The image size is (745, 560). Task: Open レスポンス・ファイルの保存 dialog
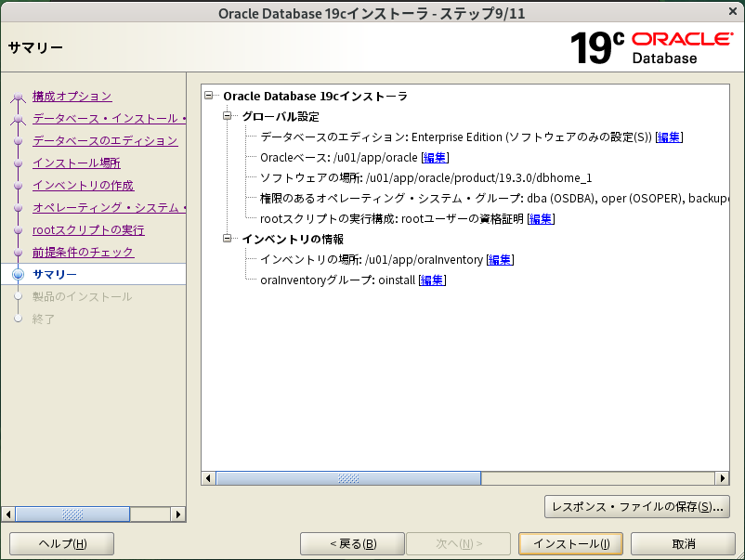(635, 507)
